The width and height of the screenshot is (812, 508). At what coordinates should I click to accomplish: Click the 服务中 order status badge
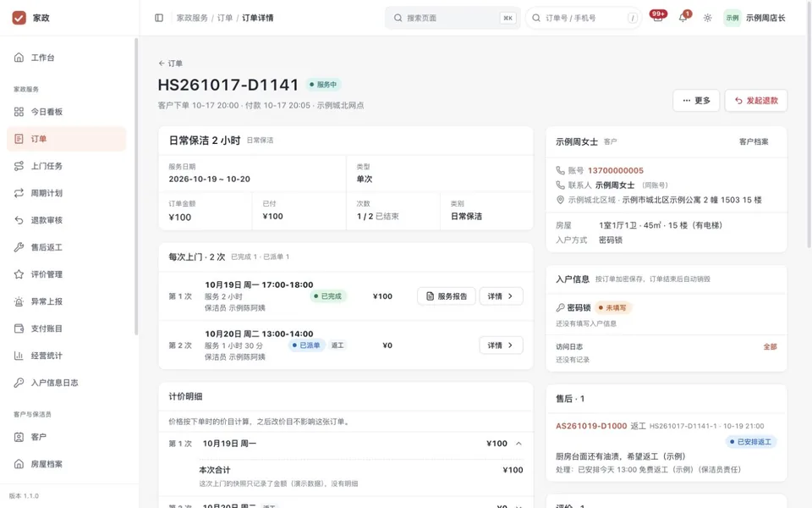pos(323,85)
